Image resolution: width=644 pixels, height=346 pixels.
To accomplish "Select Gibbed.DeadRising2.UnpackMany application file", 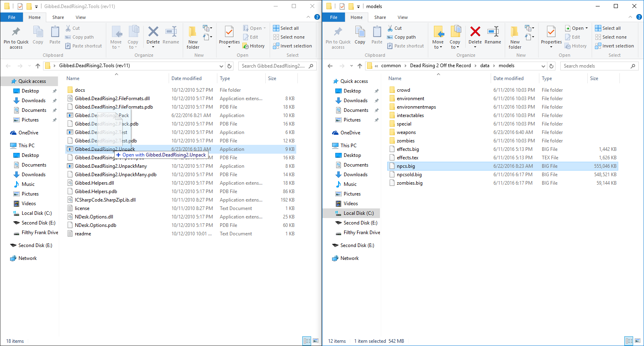I will pos(181,166).
